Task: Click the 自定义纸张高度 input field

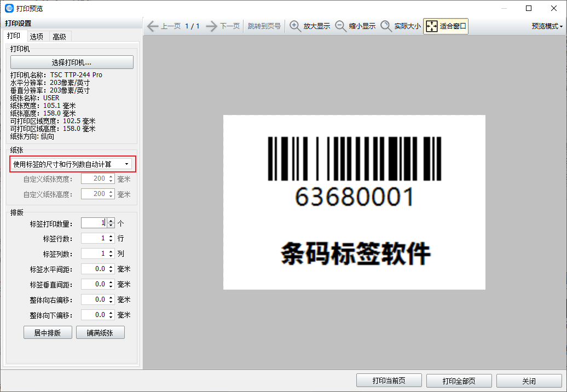Action: (94, 194)
